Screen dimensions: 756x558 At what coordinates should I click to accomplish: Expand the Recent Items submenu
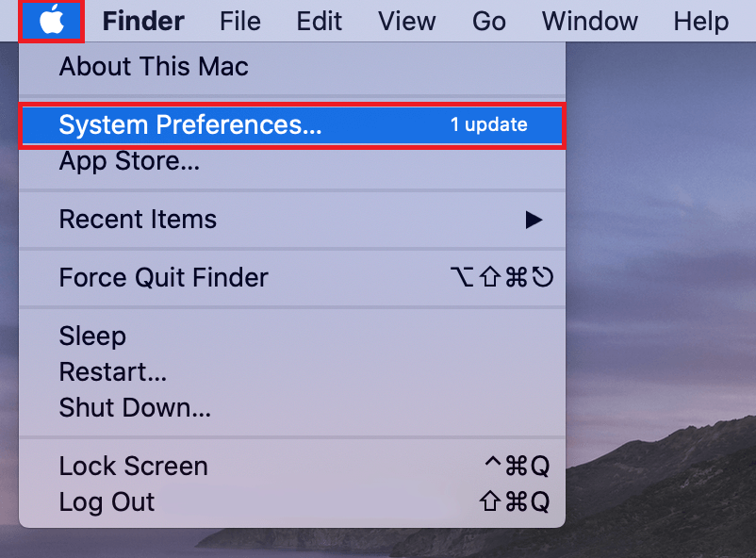click(x=138, y=220)
